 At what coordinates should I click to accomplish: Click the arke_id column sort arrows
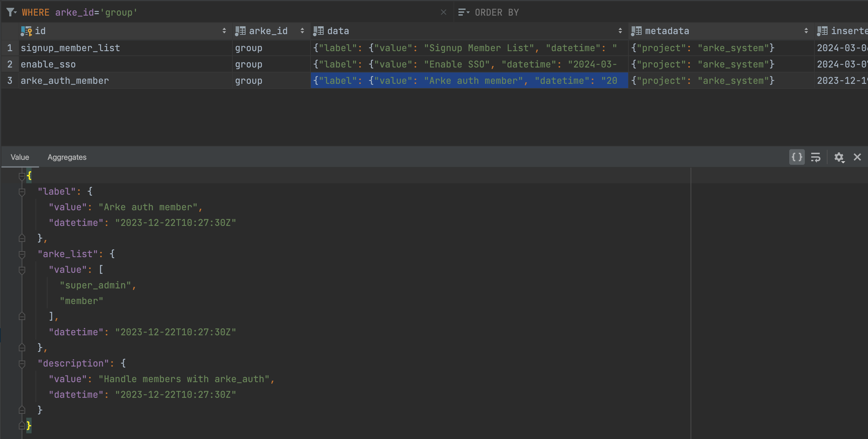click(302, 31)
